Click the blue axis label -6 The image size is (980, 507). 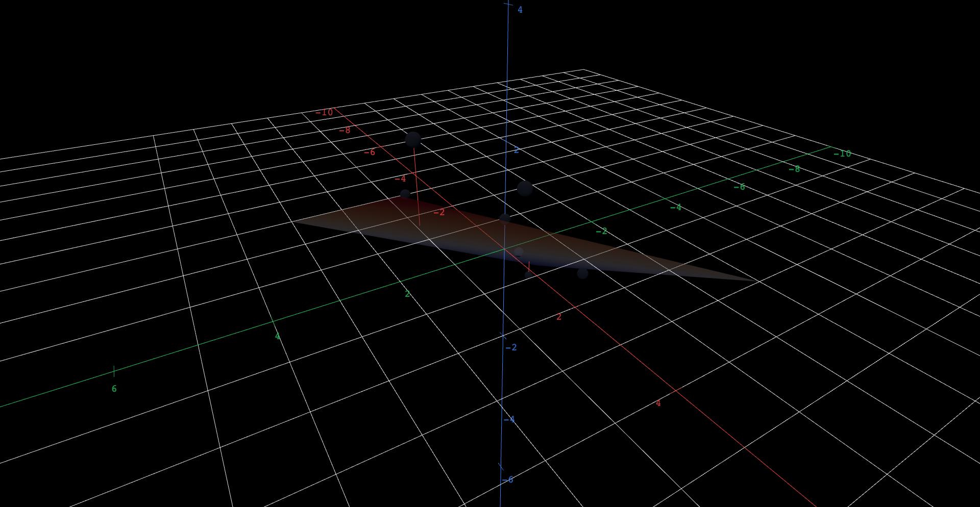507,479
